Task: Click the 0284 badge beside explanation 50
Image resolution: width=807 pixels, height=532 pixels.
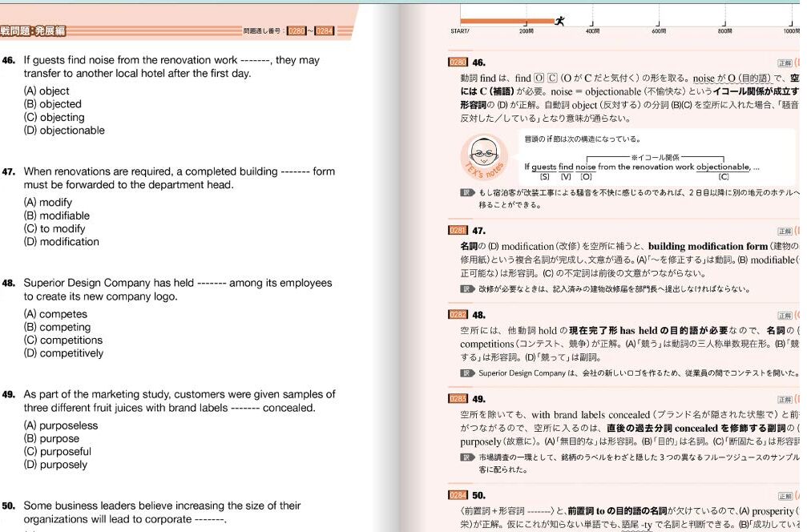Action: 458,495
